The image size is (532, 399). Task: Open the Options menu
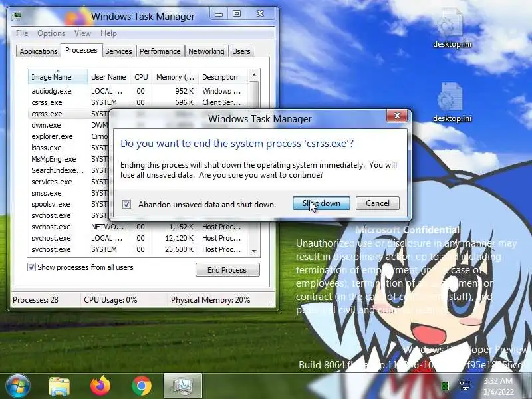[51, 33]
